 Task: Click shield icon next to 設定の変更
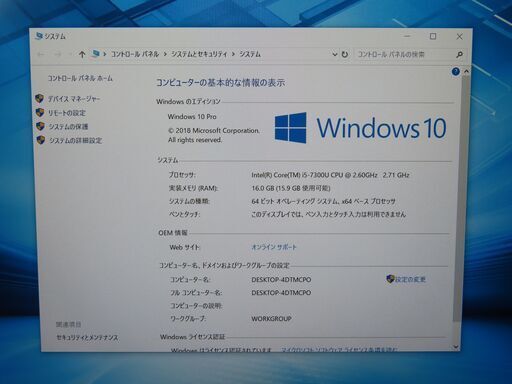click(x=390, y=279)
